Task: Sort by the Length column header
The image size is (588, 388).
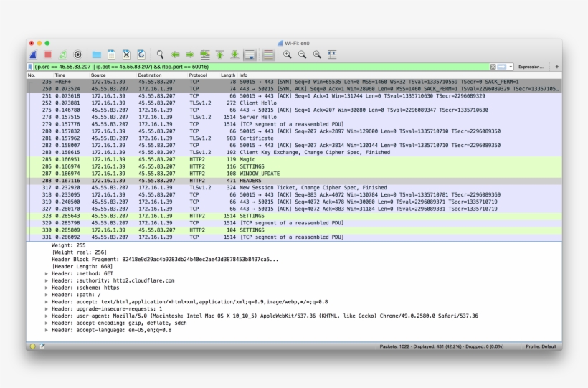Action: click(x=228, y=75)
